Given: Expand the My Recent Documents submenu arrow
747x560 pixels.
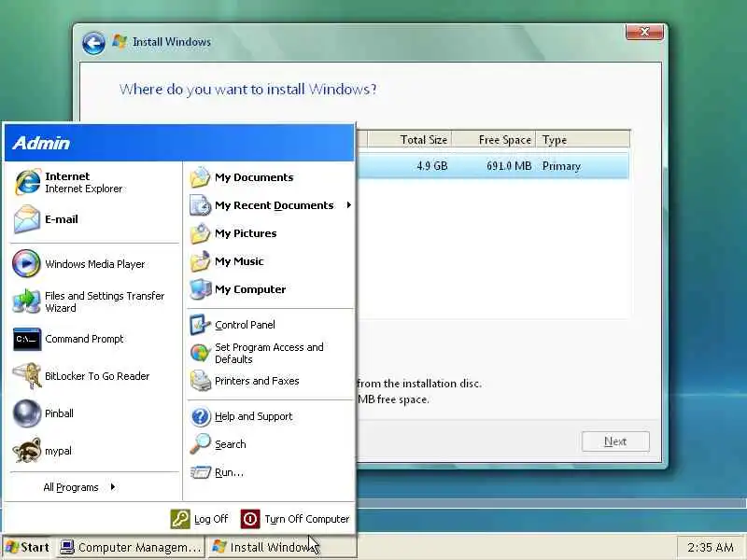Looking at the screenshot, I should click(x=348, y=205).
